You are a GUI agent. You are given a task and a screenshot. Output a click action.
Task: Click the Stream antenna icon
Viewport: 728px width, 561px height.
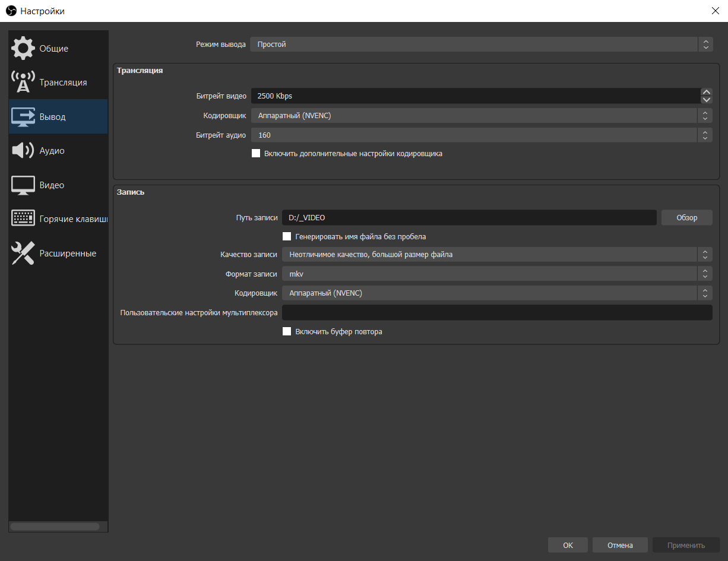point(23,83)
